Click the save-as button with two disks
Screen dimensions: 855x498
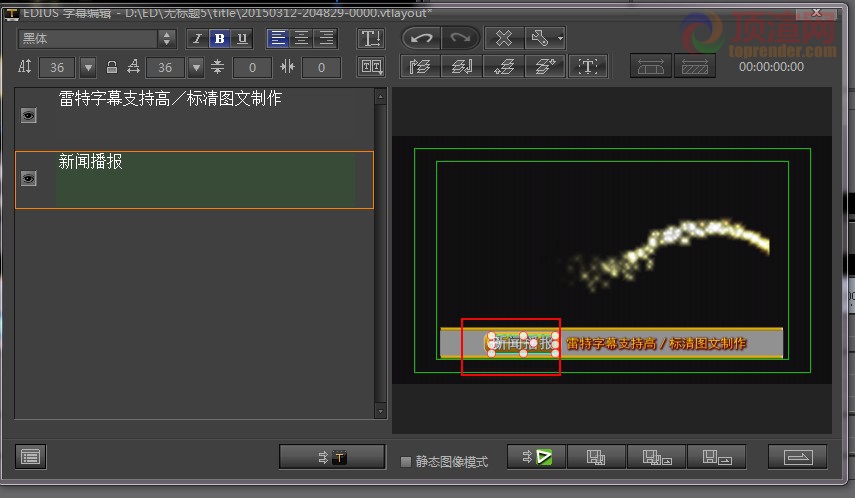tap(657, 457)
